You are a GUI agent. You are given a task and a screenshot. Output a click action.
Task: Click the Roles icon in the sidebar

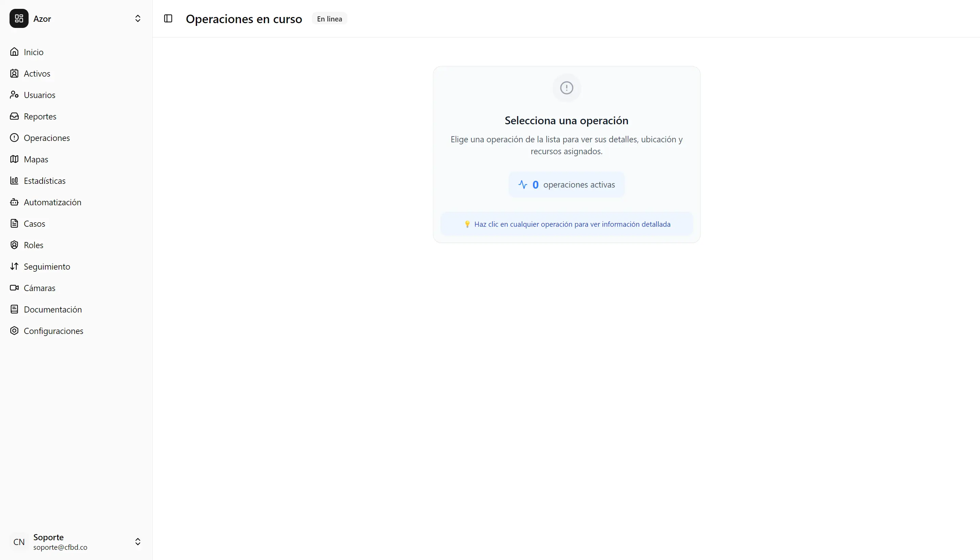[14, 245]
